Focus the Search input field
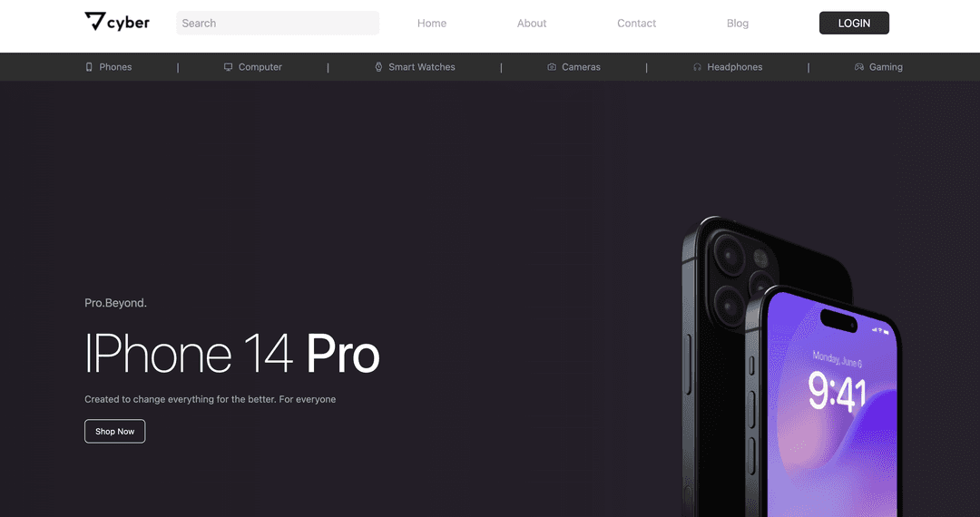This screenshot has width=980, height=517. (x=278, y=23)
